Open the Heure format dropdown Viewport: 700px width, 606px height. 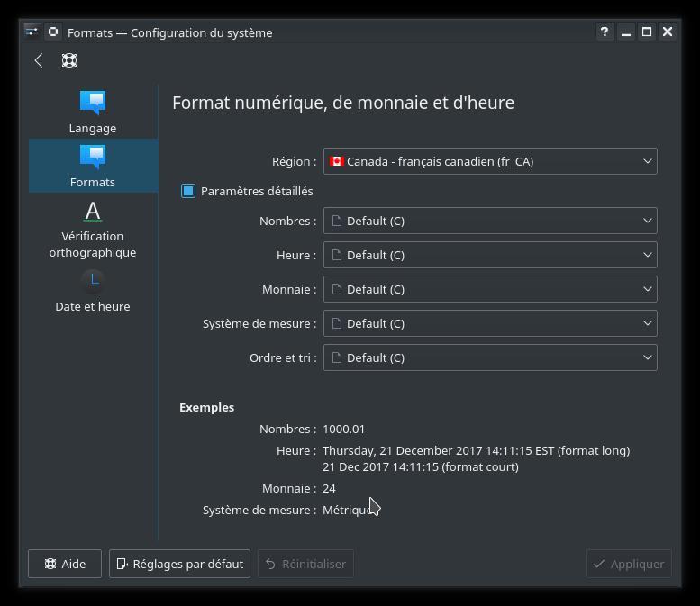[x=490, y=255]
